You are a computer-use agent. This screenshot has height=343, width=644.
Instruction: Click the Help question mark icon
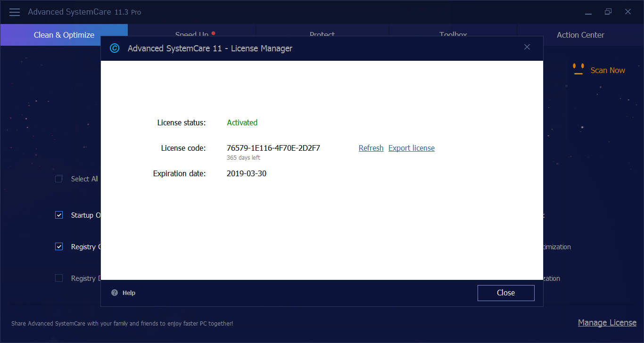point(115,293)
